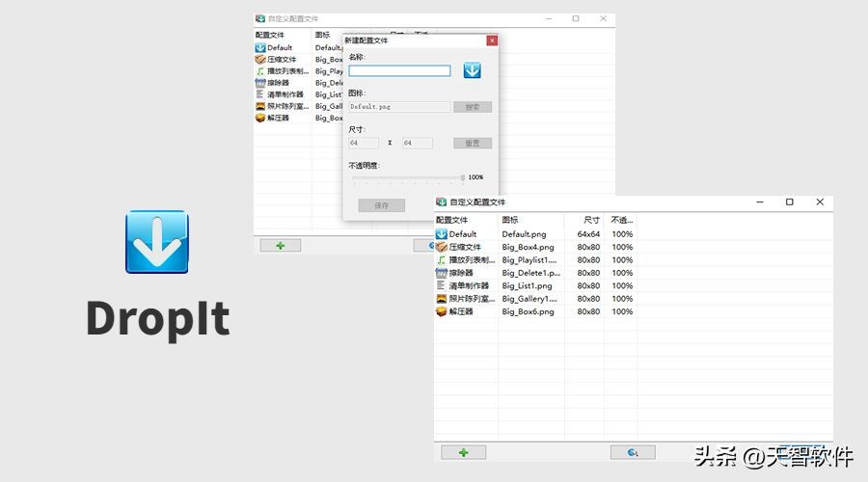
Task: Sort by 图标 column header in front window
Action: [x=530, y=220]
